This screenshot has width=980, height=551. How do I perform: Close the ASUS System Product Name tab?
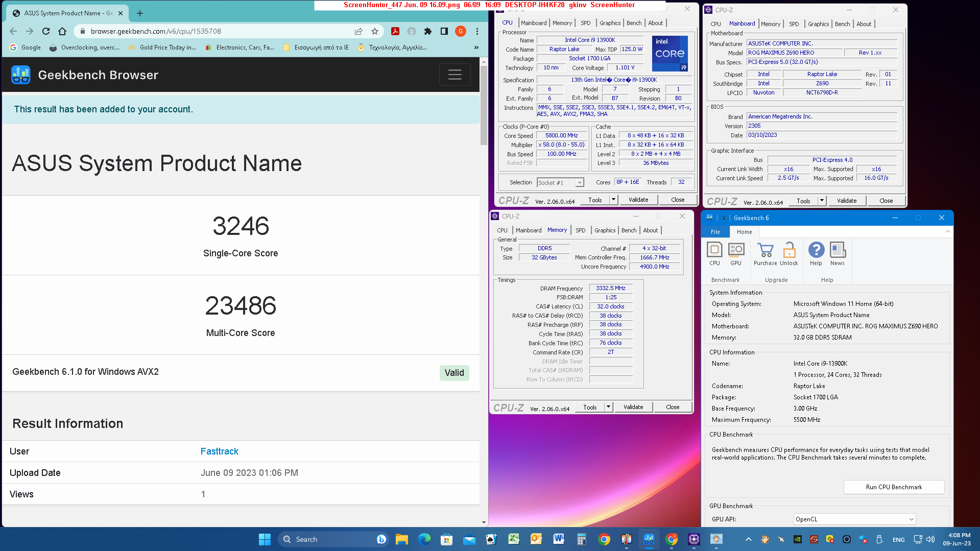pyautogui.click(x=121, y=13)
